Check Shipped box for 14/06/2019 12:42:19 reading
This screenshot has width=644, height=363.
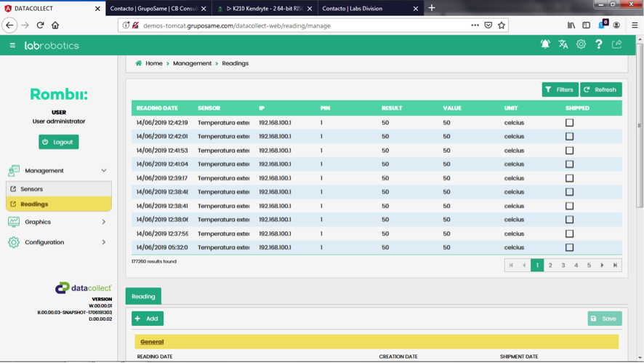[570, 122]
